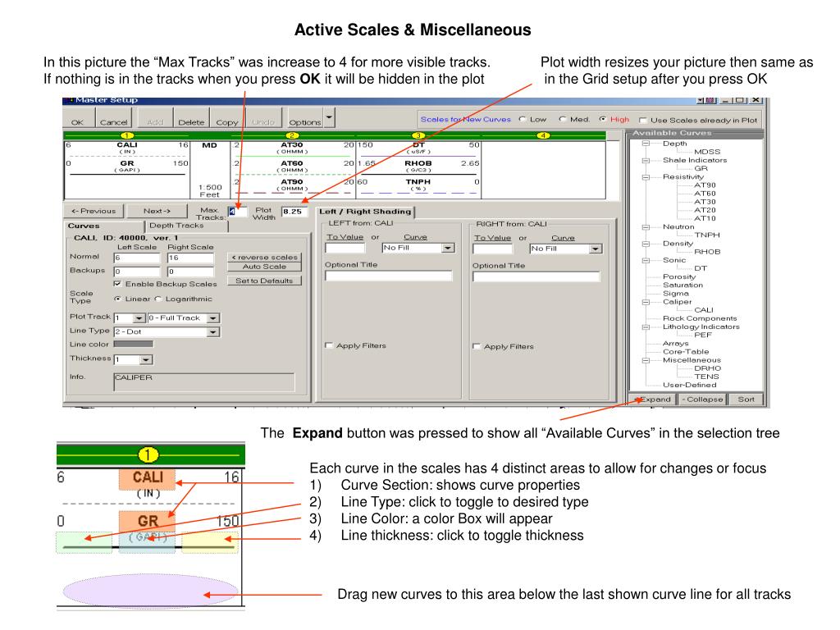Open the Line Type dropdown
This screenshot has width=840, height=630.
213,332
